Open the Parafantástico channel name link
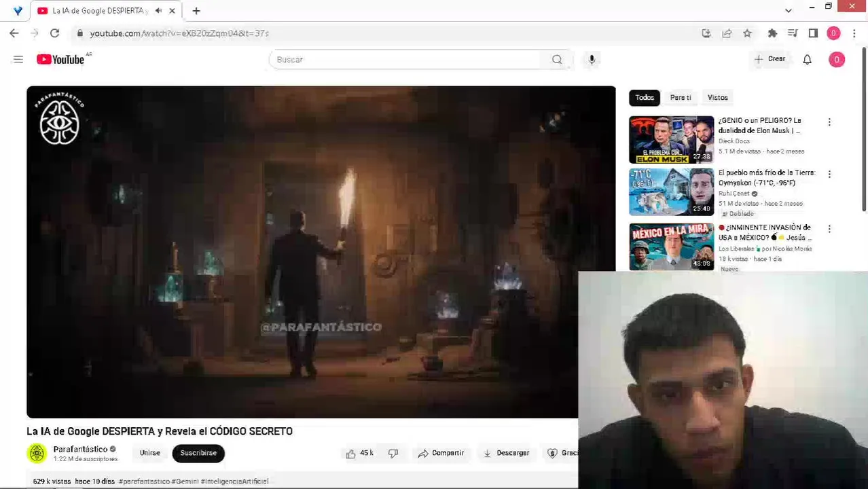 [x=80, y=449]
